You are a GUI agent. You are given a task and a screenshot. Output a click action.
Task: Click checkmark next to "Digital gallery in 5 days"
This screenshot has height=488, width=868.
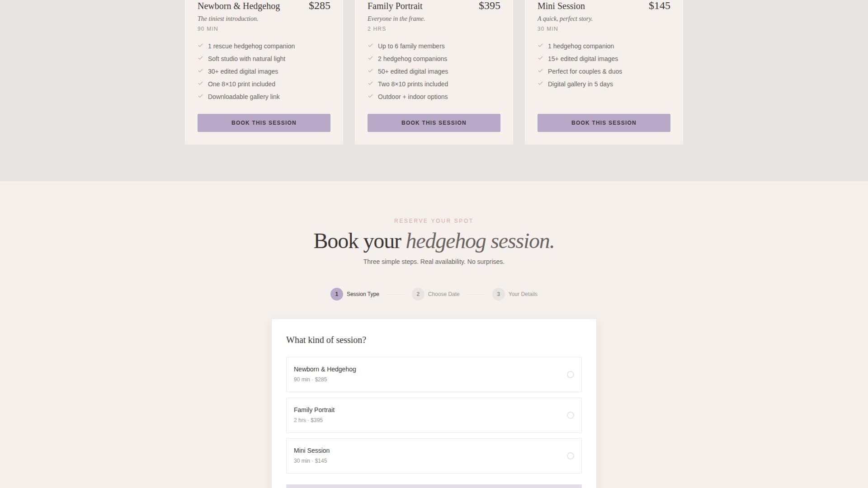click(540, 84)
